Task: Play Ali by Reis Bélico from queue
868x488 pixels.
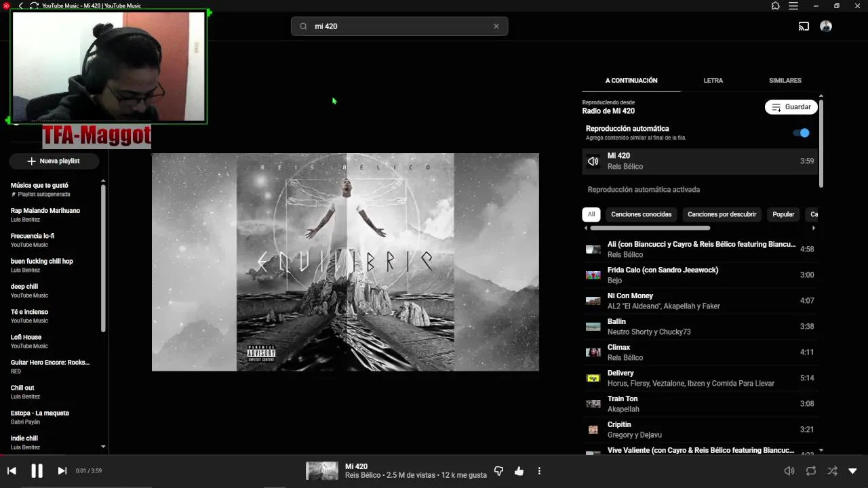Action: 700,249
